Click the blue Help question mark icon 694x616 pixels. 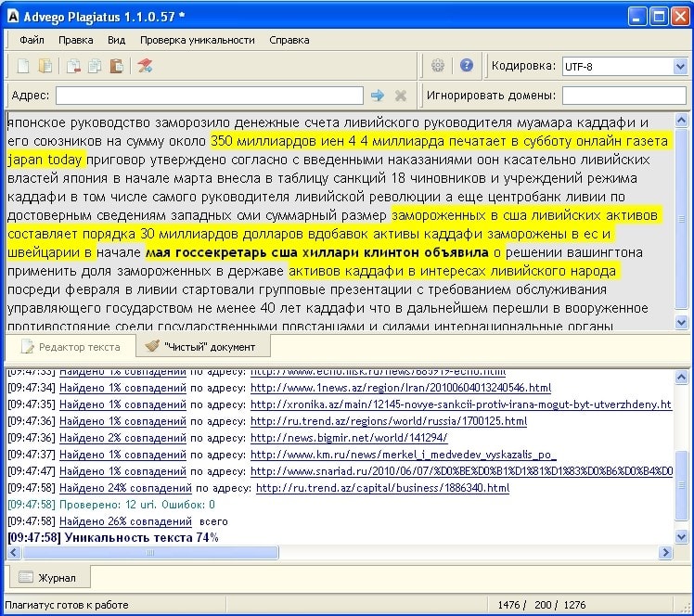pyautogui.click(x=467, y=66)
